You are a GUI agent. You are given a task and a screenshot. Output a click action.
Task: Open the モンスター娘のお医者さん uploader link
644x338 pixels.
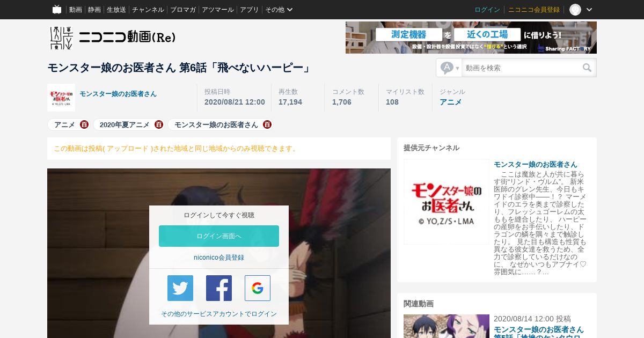118,94
